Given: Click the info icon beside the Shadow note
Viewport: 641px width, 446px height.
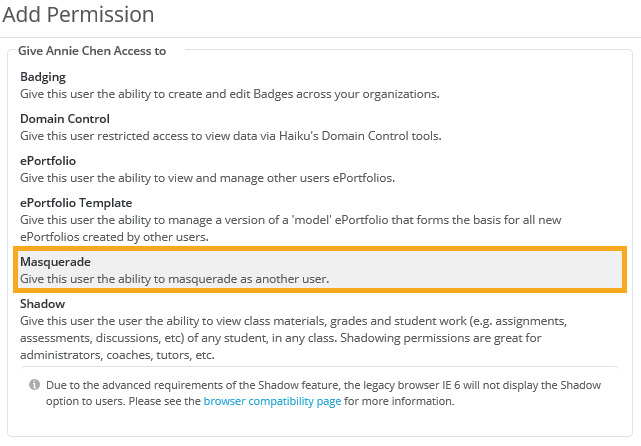Looking at the screenshot, I should [x=34, y=385].
